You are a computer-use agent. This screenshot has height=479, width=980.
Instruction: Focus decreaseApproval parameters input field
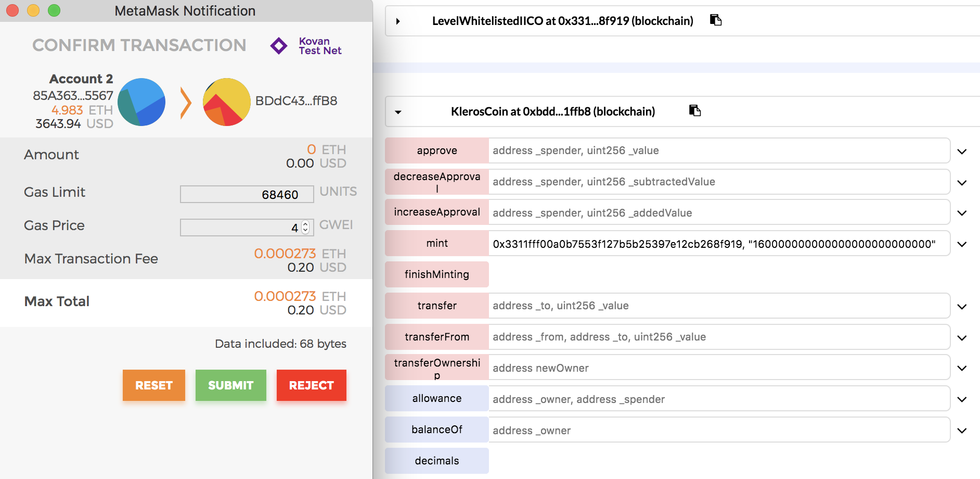pos(719,182)
